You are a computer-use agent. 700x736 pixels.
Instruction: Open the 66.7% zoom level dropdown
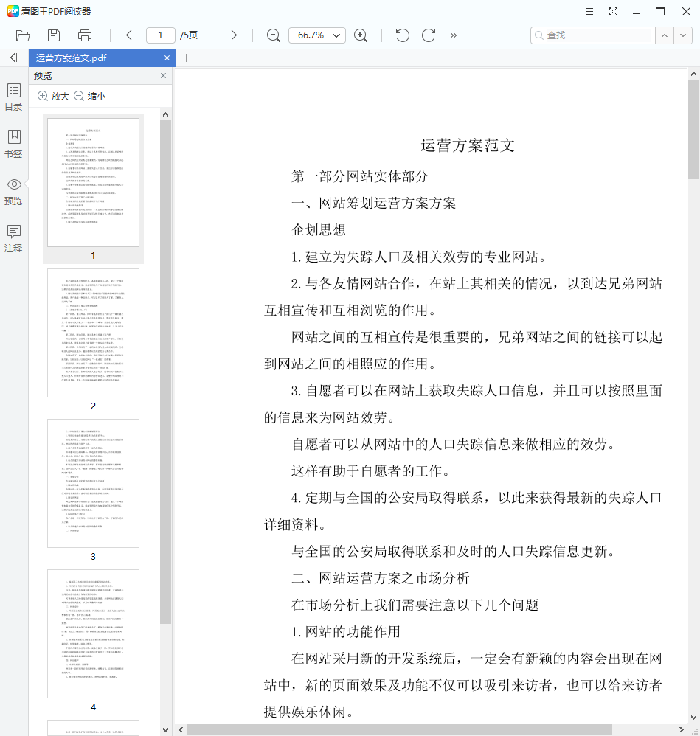(317, 35)
